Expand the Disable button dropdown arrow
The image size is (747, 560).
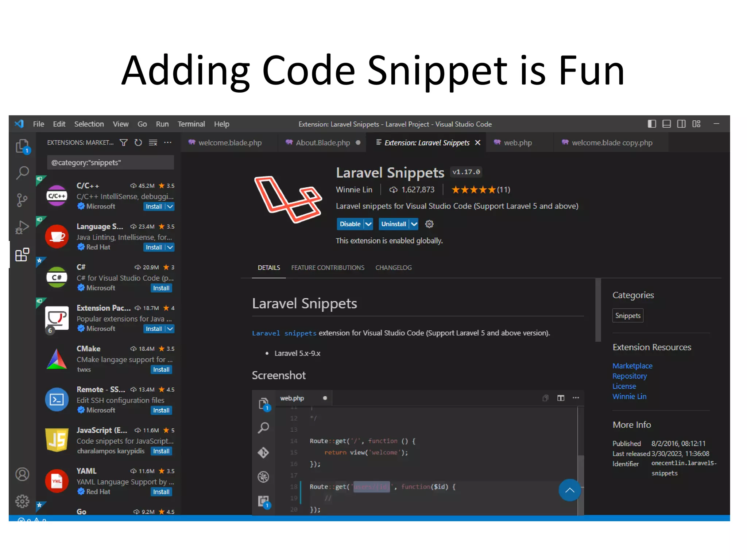369,224
